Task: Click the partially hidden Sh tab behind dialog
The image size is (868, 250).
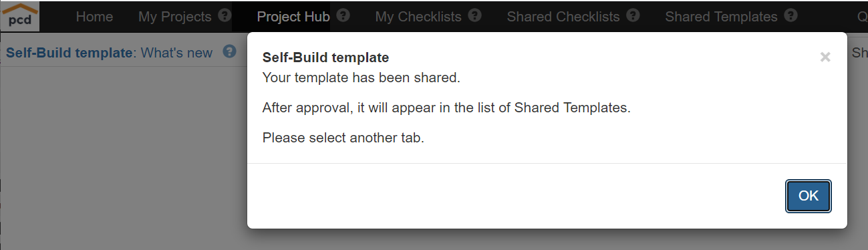Action: point(859,52)
